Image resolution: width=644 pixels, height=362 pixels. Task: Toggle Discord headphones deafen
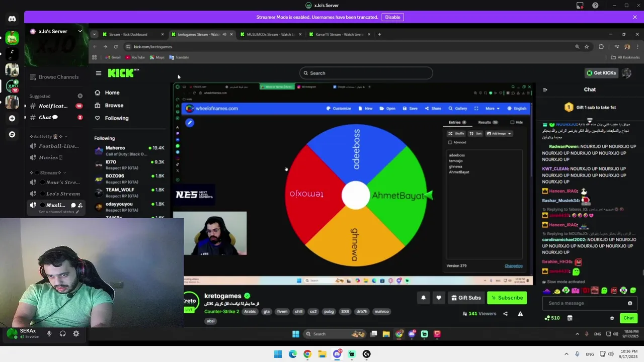coord(62,333)
